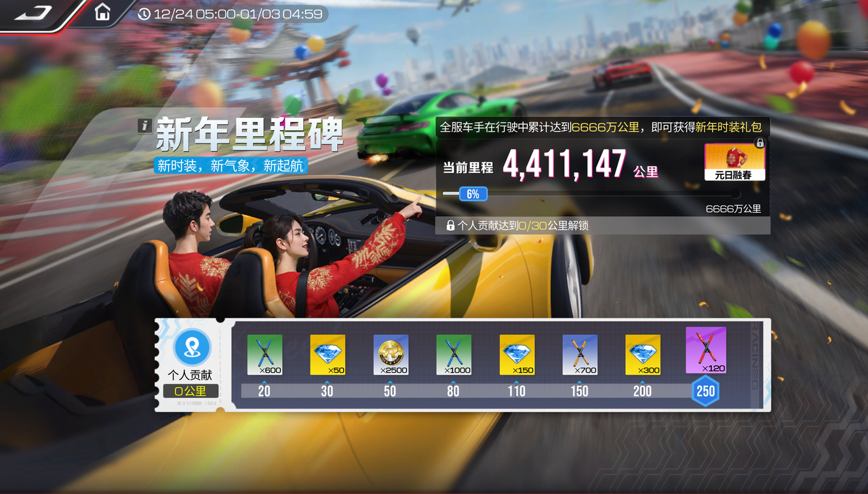Image resolution: width=868 pixels, height=494 pixels.
Task: Select the ×120 purple wrench reward
Action: coord(706,350)
